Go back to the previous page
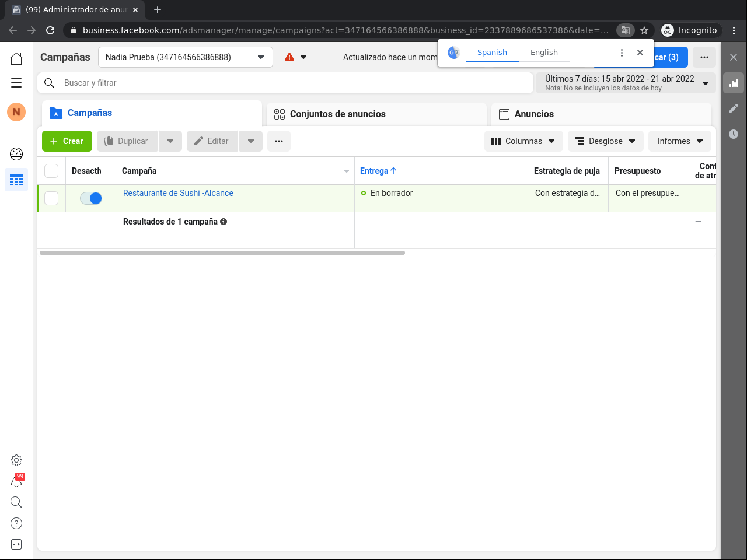This screenshot has width=747, height=560. pos(13,30)
